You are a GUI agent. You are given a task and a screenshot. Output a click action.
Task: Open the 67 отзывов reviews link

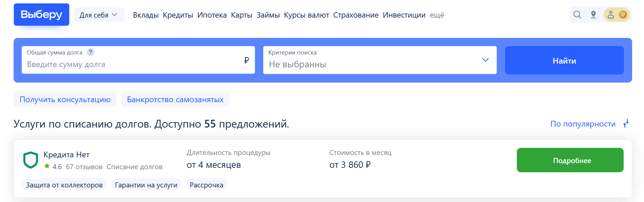[x=84, y=166]
